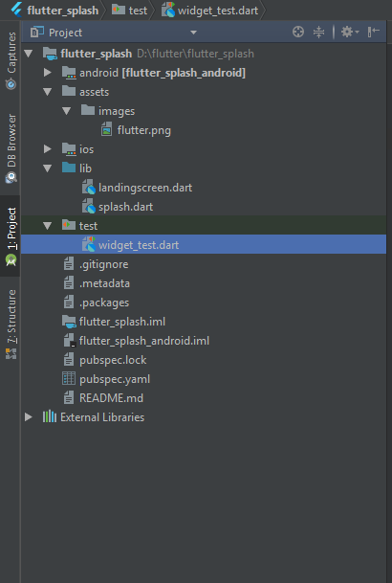Click the android module folder icon
This screenshot has width=392, height=583.
pyautogui.click(x=69, y=73)
